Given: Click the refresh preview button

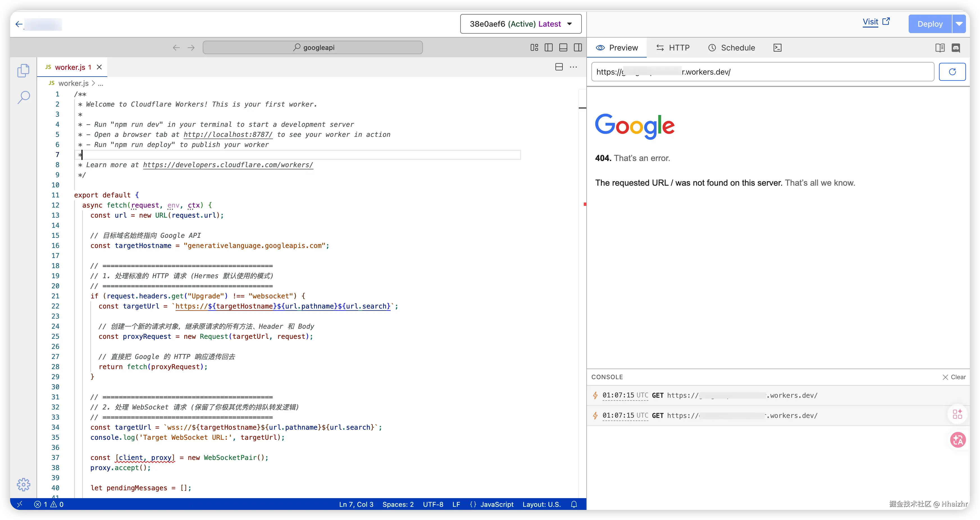Looking at the screenshot, I should pos(952,72).
